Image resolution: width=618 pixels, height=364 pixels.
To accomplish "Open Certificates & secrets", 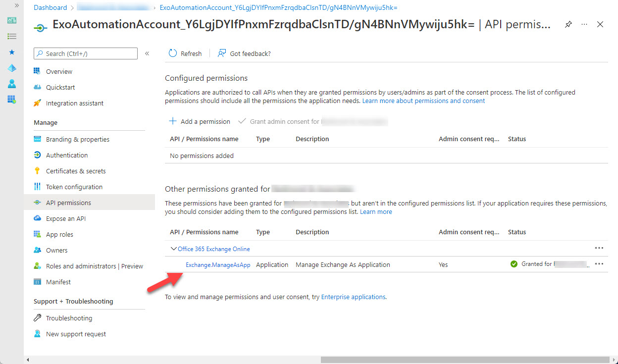I will pos(76,170).
